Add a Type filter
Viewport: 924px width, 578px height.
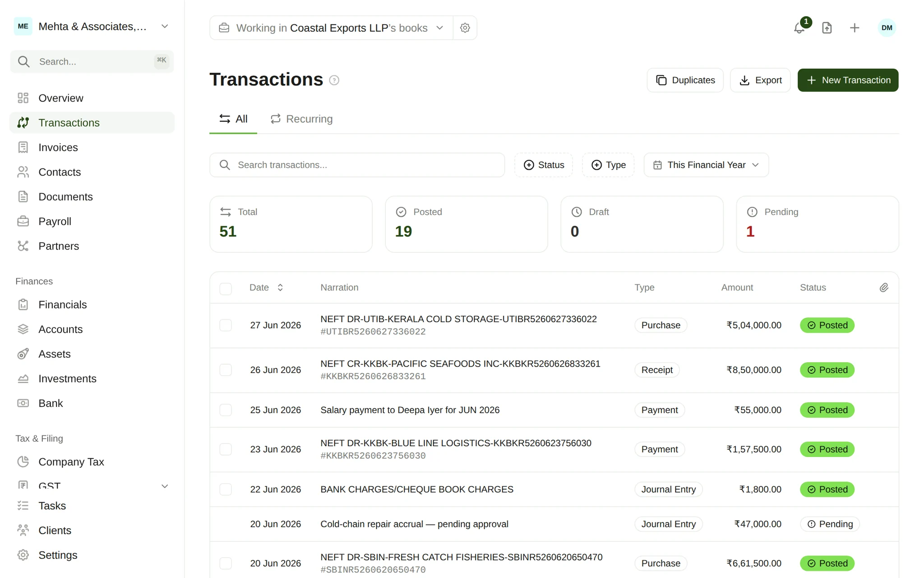pos(608,165)
